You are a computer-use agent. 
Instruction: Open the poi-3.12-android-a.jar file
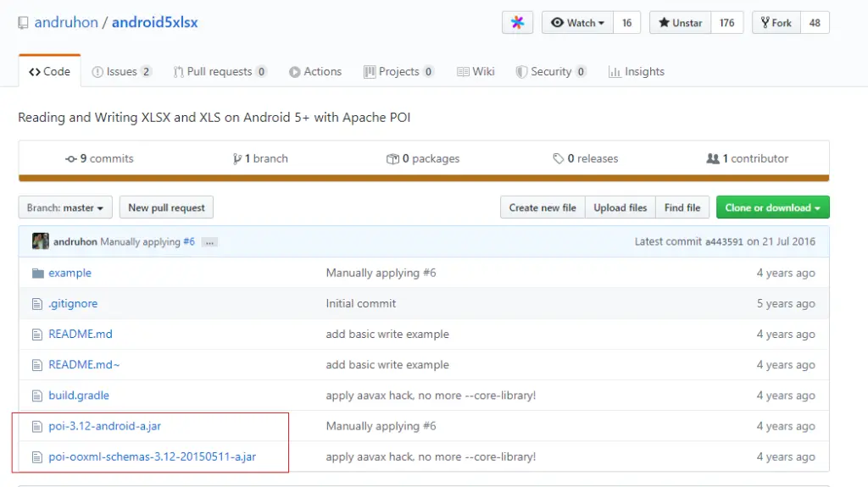click(x=104, y=426)
